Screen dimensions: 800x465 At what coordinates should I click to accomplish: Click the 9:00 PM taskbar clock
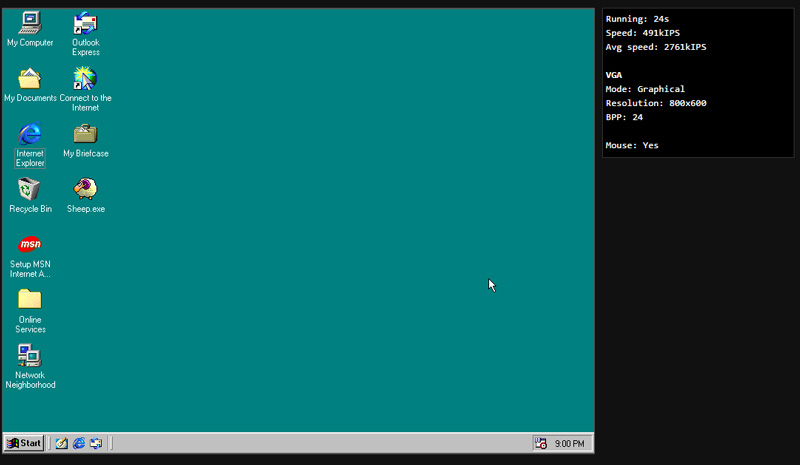point(569,444)
